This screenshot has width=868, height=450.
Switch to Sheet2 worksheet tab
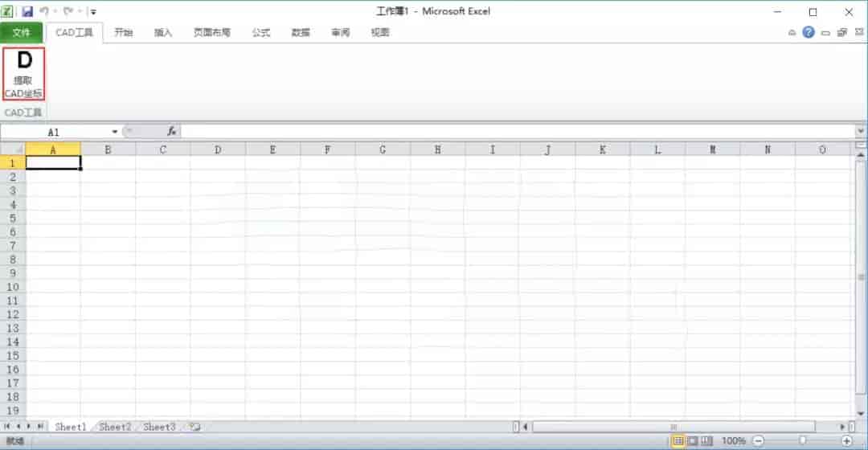pyautogui.click(x=114, y=427)
